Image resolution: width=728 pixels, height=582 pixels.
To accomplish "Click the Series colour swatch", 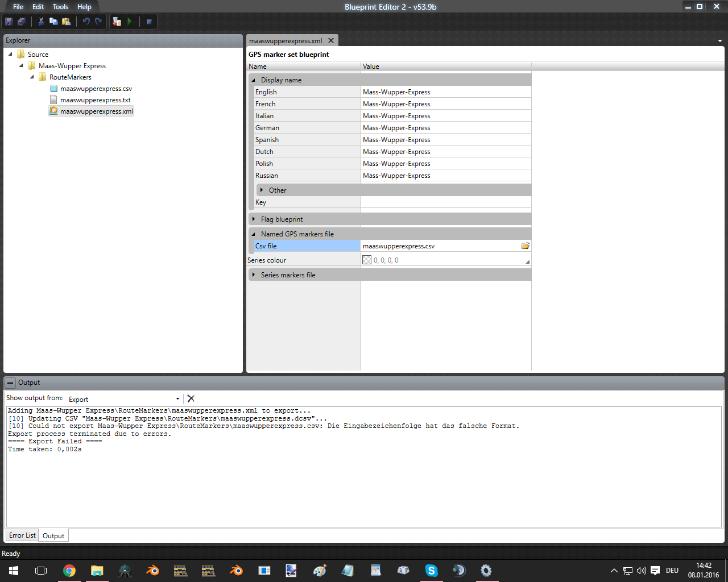I will coord(367,260).
